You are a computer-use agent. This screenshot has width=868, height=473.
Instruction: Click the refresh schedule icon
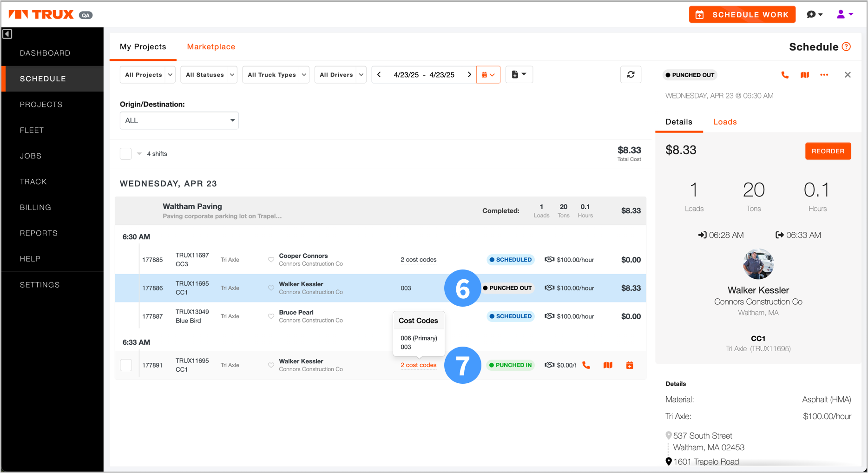pyautogui.click(x=631, y=75)
